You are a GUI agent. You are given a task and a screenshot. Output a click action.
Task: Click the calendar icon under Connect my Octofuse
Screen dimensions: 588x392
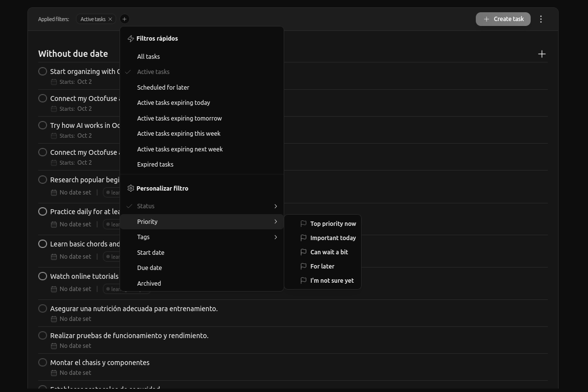point(54,108)
